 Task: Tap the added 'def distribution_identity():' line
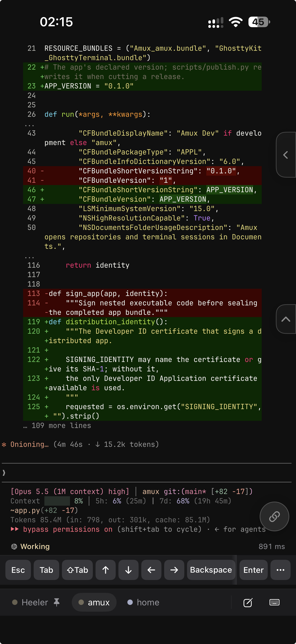pos(108,322)
